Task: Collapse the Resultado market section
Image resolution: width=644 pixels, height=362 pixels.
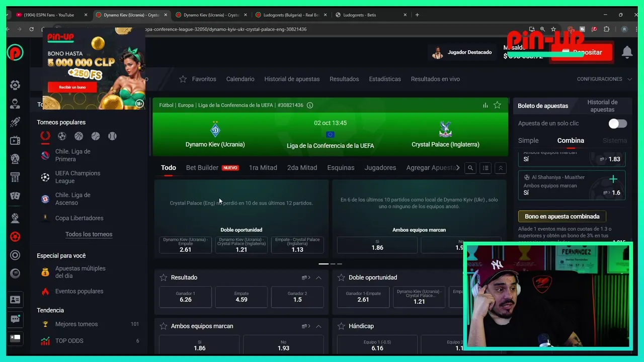Action: tap(318, 278)
